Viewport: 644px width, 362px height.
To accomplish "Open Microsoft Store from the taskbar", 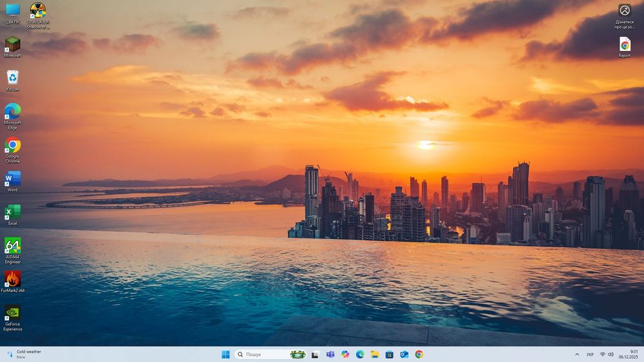I will [390, 354].
